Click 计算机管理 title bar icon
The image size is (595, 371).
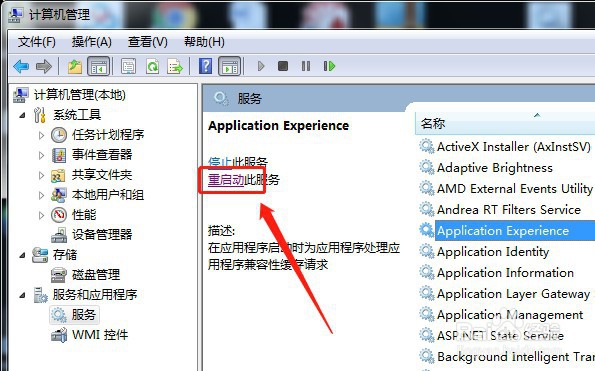point(16,15)
